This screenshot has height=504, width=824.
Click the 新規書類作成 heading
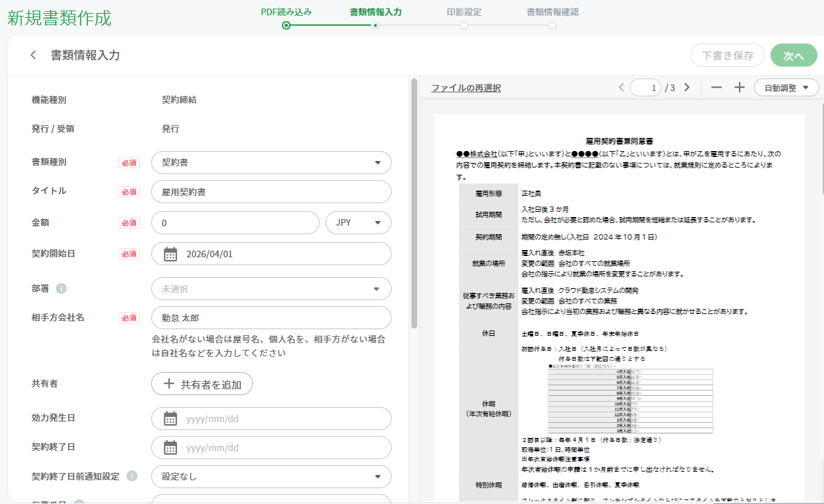click(x=59, y=18)
